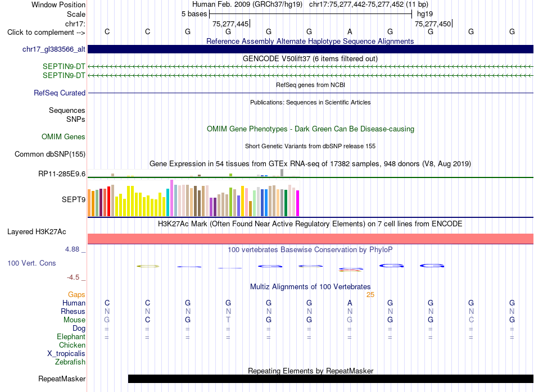Click the dark blue alternate haplotype alignment bar

point(310,49)
